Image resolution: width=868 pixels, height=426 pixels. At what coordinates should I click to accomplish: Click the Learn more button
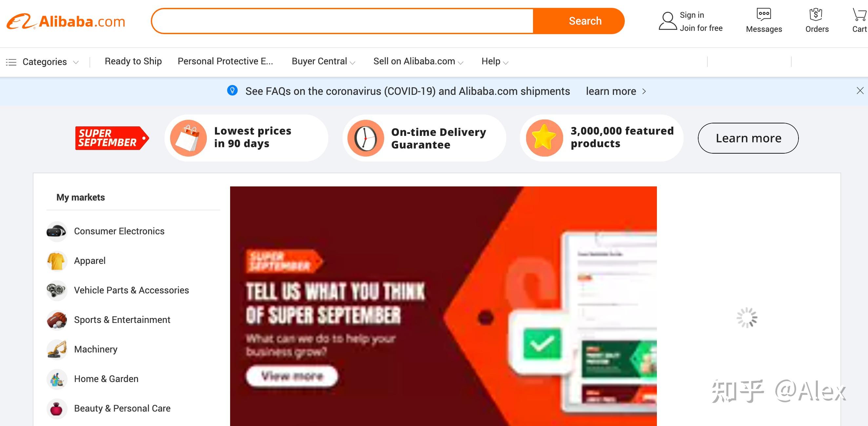point(747,138)
